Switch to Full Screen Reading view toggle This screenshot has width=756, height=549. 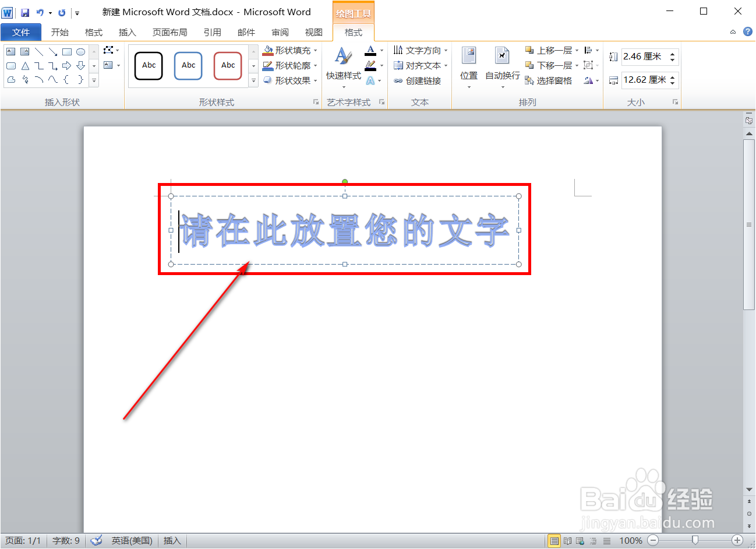[x=567, y=541]
